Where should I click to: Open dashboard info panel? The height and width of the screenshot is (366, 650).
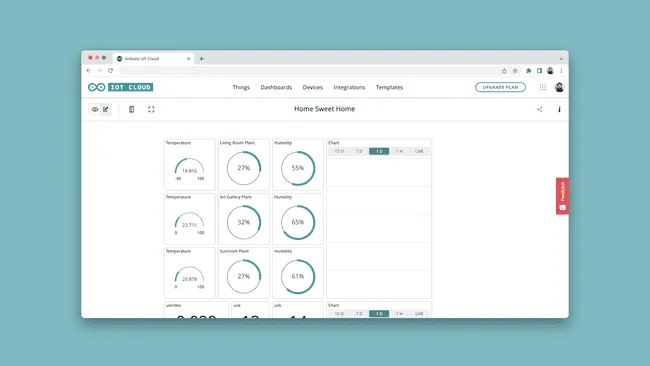click(559, 109)
